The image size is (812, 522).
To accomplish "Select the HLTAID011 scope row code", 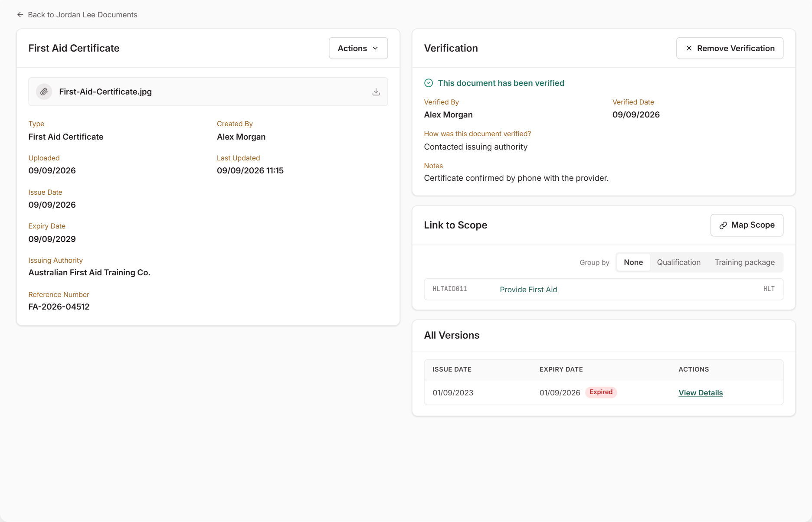I will tap(450, 289).
